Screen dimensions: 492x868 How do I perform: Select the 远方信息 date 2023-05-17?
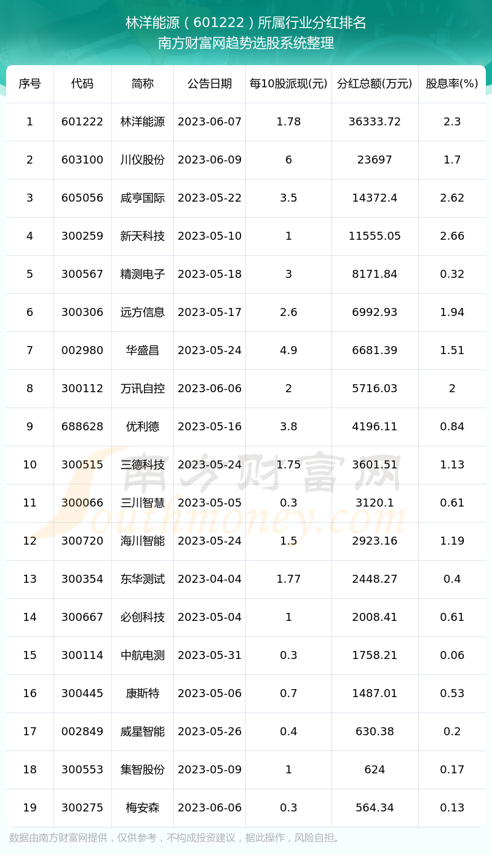(x=210, y=312)
